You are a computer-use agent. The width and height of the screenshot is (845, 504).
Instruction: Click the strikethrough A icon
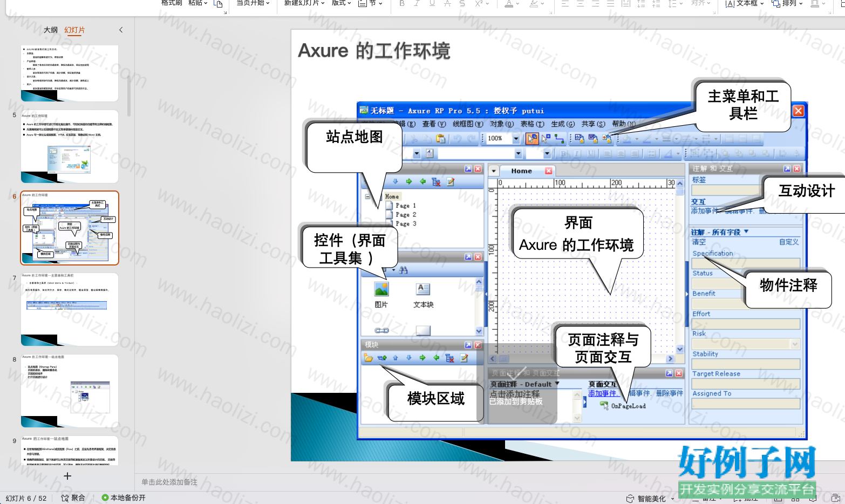point(447,3)
